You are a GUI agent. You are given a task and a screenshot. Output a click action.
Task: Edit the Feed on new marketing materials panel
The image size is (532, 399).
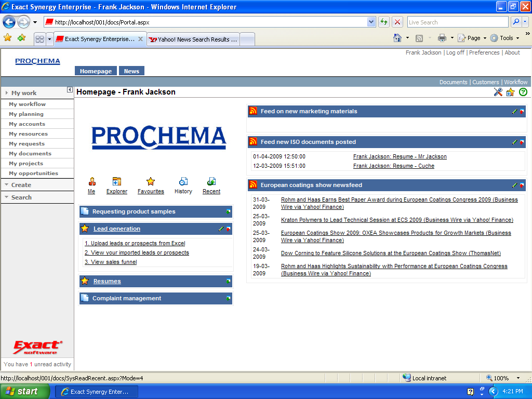pyautogui.click(x=514, y=111)
